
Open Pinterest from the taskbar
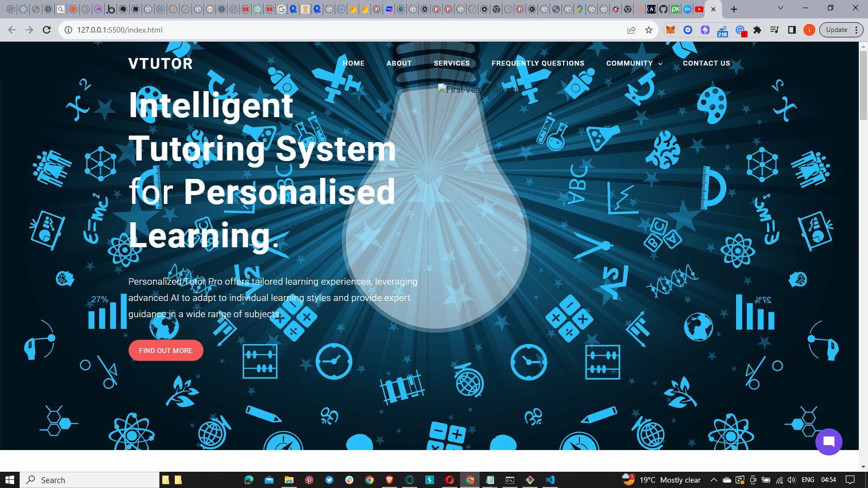coord(309,480)
